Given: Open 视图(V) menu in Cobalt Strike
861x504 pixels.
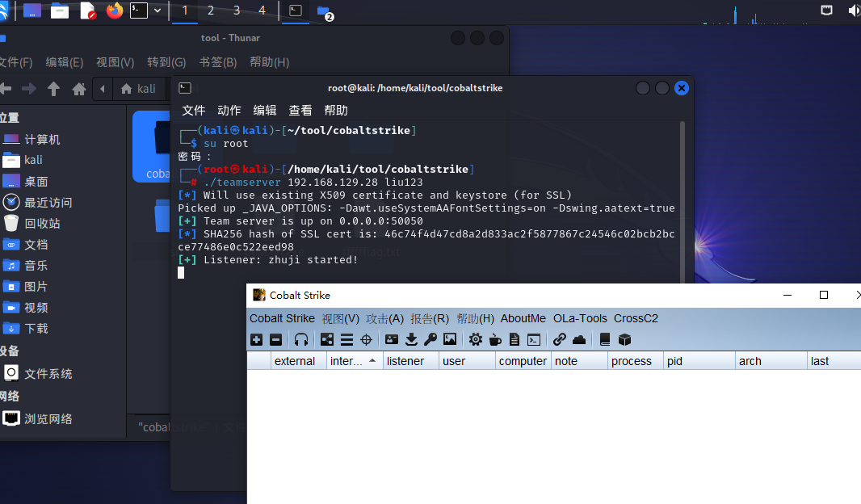Looking at the screenshot, I should [x=341, y=318].
